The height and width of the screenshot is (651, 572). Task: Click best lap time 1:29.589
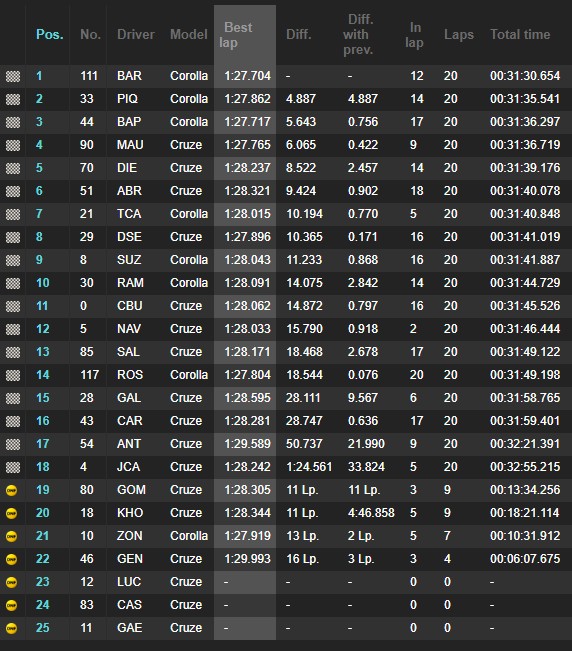click(247, 444)
